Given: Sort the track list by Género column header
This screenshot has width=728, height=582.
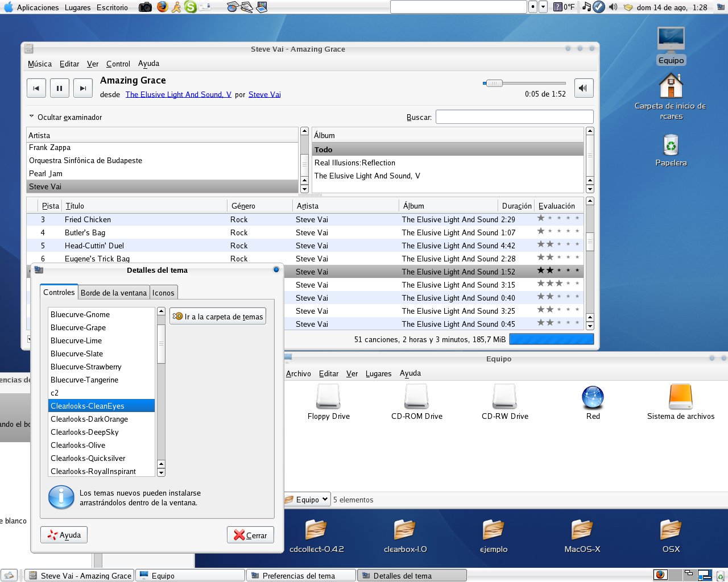Looking at the screenshot, I should coord(259,206).
